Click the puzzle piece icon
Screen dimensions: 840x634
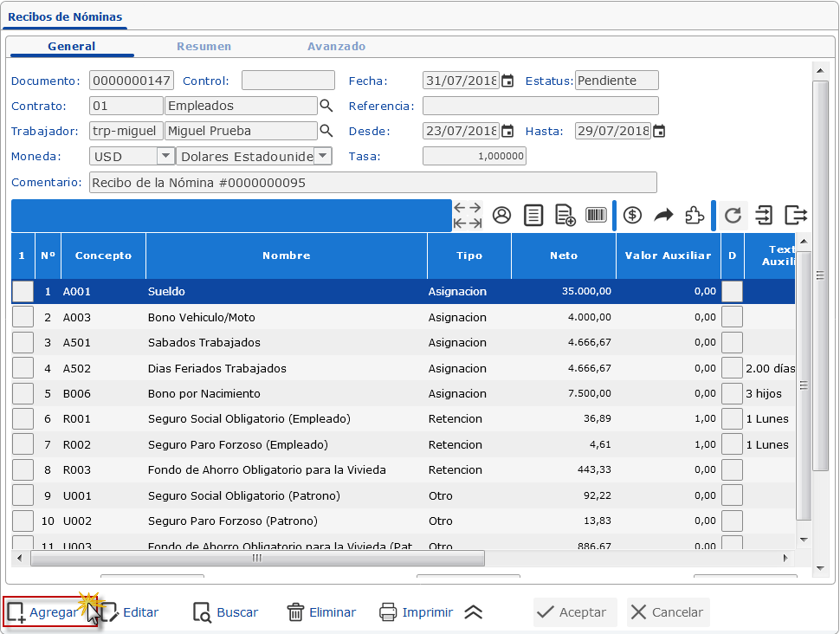[x=694, y=216]
